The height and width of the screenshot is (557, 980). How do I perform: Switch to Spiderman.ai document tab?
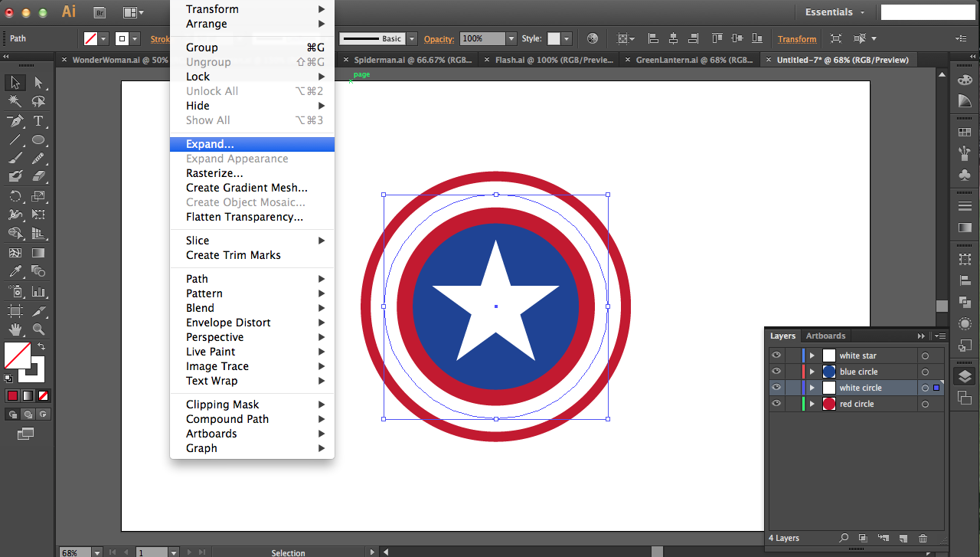click(409, 60)
